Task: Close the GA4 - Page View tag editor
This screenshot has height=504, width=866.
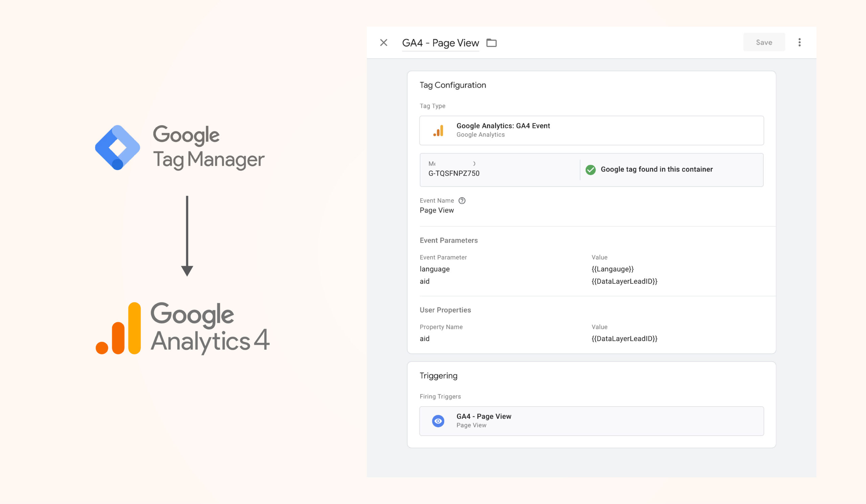Action: [384, 43]
